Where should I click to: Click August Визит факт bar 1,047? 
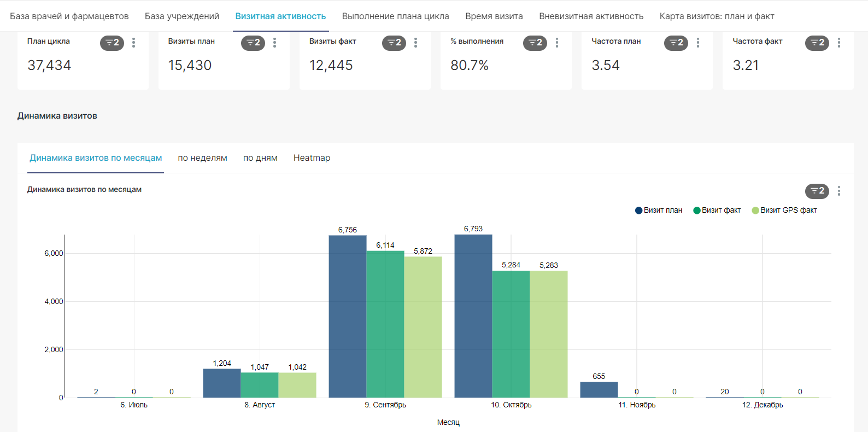(260, 385)
